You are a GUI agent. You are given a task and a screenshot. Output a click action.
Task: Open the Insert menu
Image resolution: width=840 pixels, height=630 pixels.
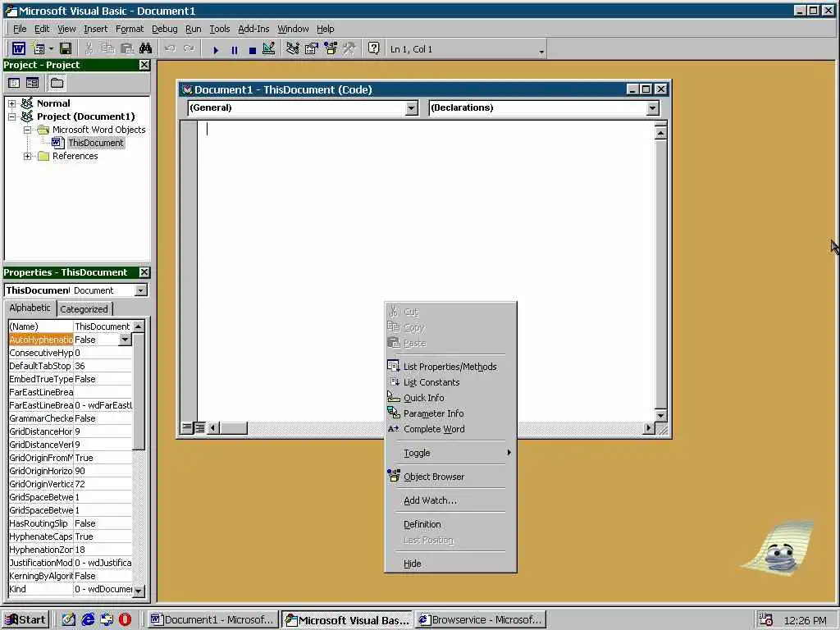click(95, 29)
